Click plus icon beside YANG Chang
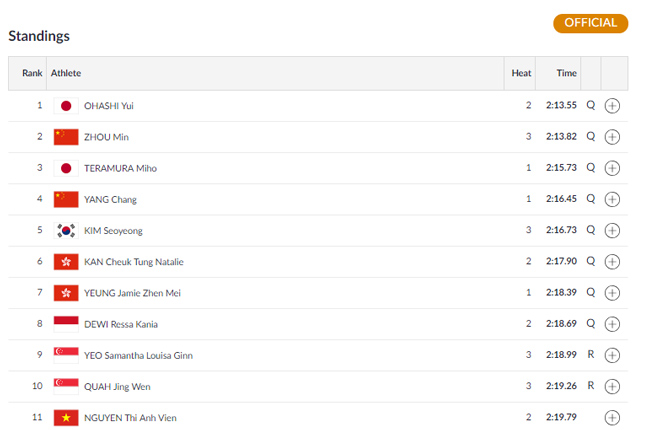 pyautogui.click(x=613, y=199)
